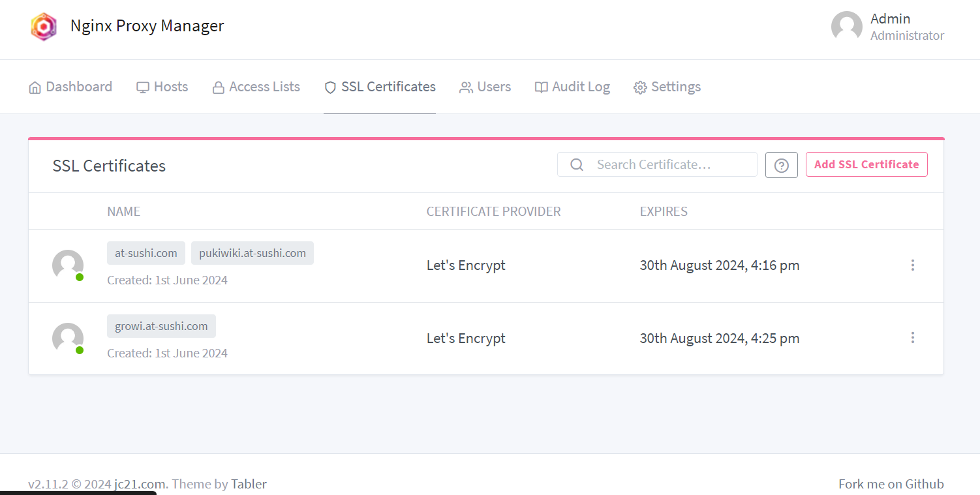Screen dimensions: 980x495
Task: Click the CERTIFICATE PROVIDER column header
Action: [x=493, y=211]
